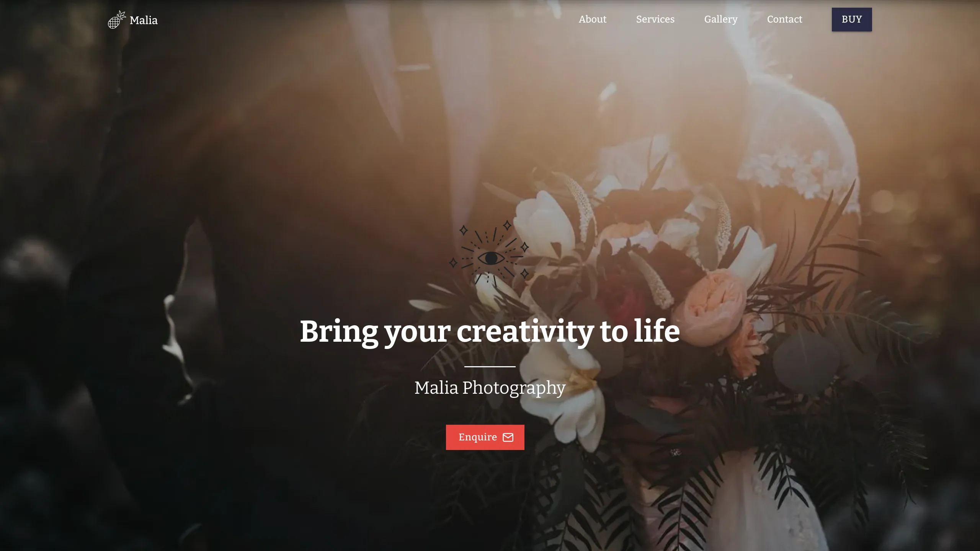Click the pineapple logo icon
This screenshot has width=980, height=551.
click(117, 20)
